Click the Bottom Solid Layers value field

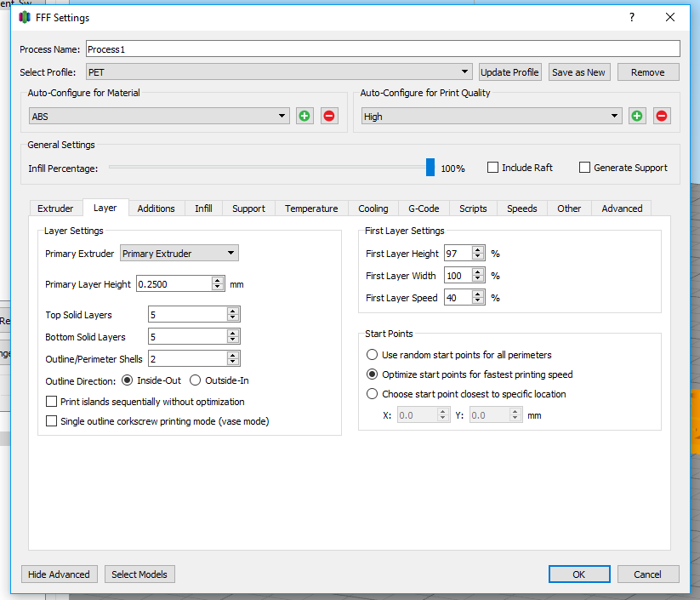[x=188, y=336]
